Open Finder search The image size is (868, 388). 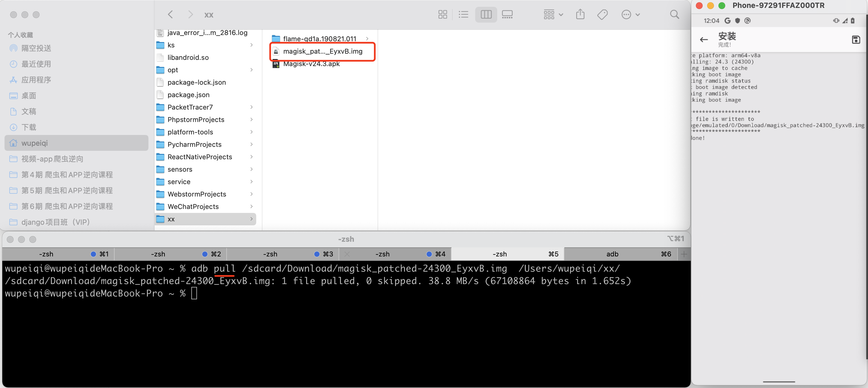(675, 14)
